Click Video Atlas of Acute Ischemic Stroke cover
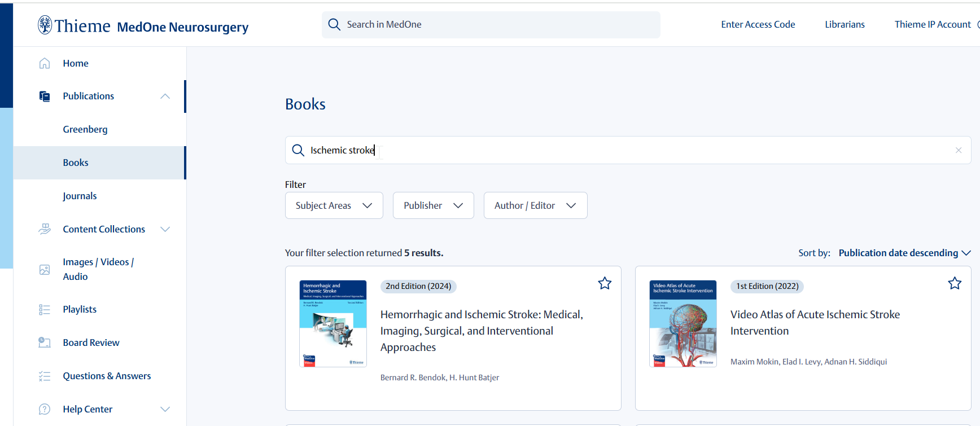Screen dimensions: 980x426 pos(683,323)
